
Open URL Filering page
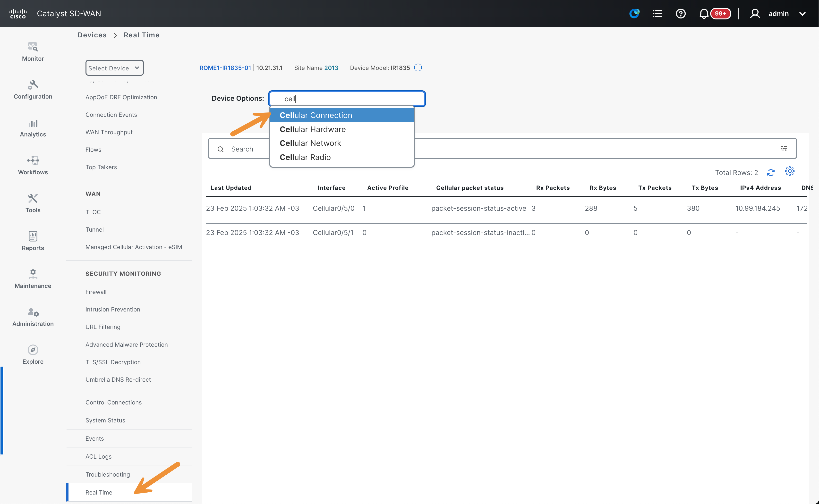(103, 327)
